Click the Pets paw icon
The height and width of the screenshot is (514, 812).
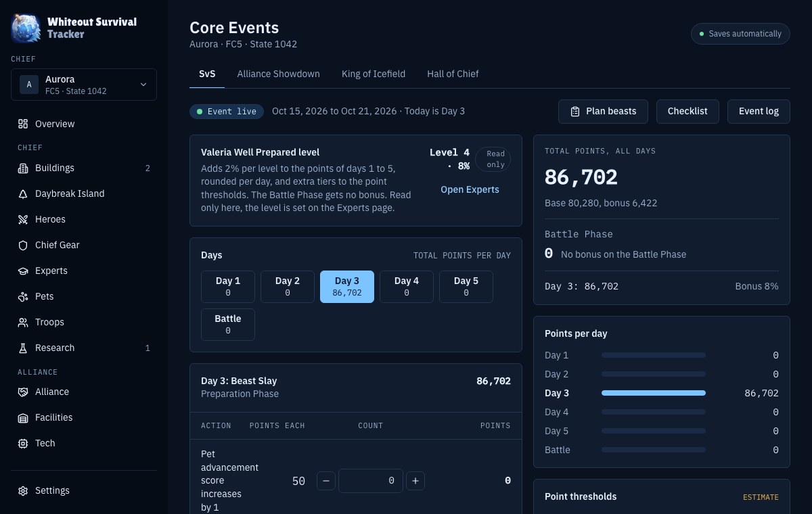pos(23,296)
